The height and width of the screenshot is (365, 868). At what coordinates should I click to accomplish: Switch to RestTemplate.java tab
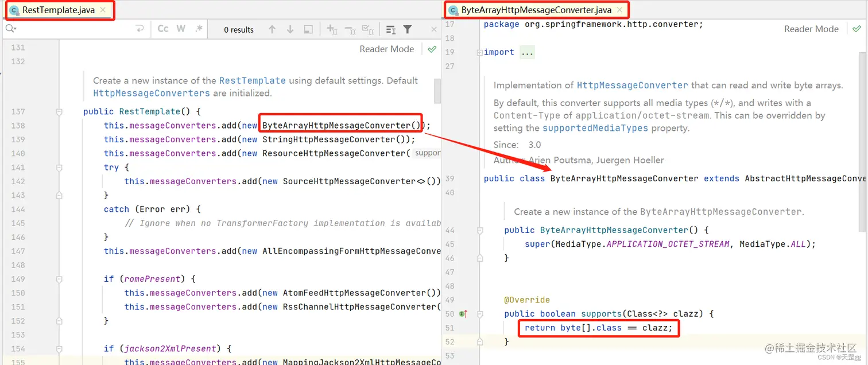pos(59,10)
